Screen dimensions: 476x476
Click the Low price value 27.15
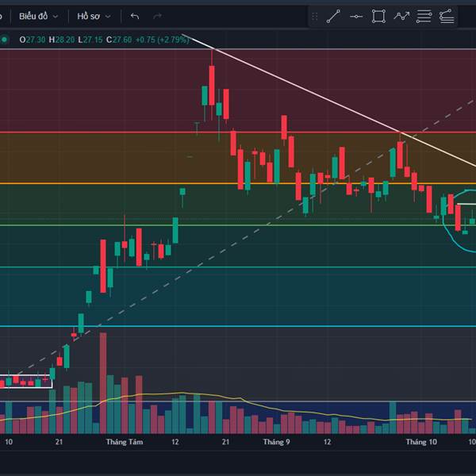(93, 40)
